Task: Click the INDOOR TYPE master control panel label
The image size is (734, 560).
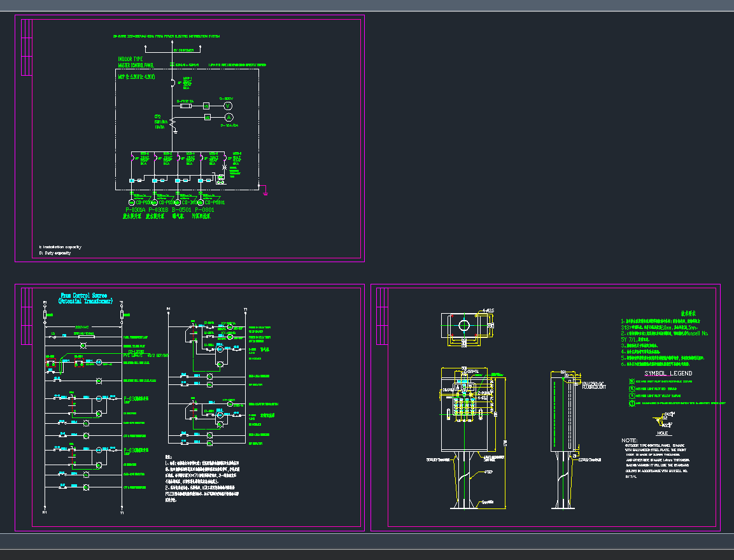Action: [131, 59]
